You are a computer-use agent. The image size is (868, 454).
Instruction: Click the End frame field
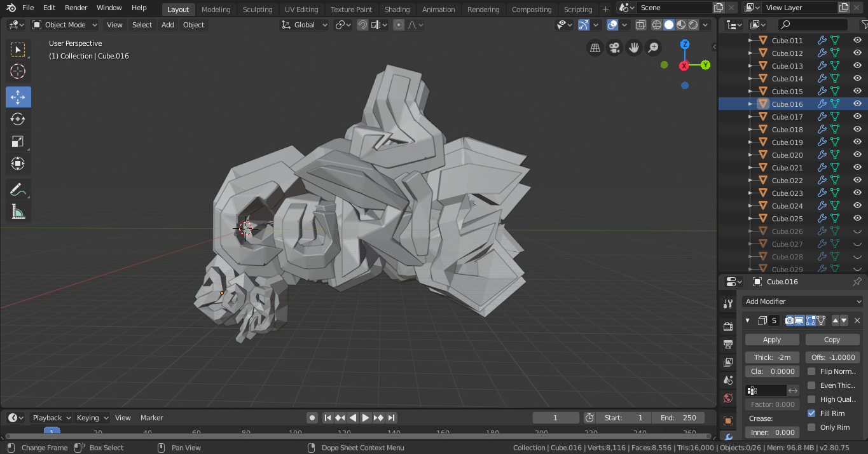tap(679, 418)
